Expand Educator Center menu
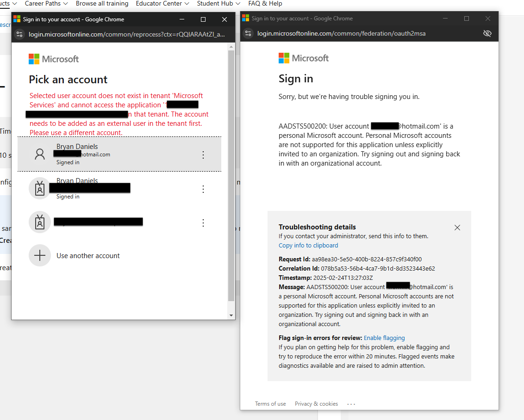 [x=162, y=3]
